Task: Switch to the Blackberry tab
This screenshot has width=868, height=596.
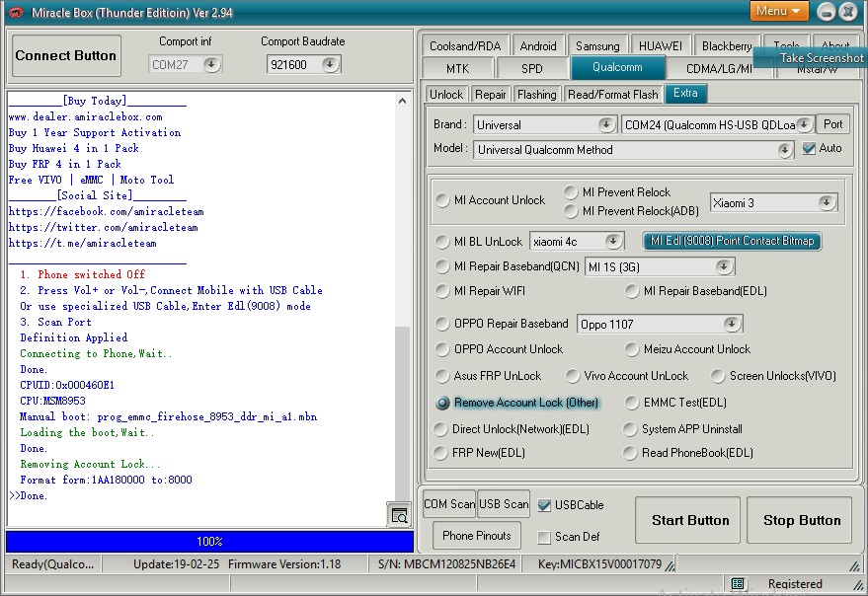Action: [726, 46]
